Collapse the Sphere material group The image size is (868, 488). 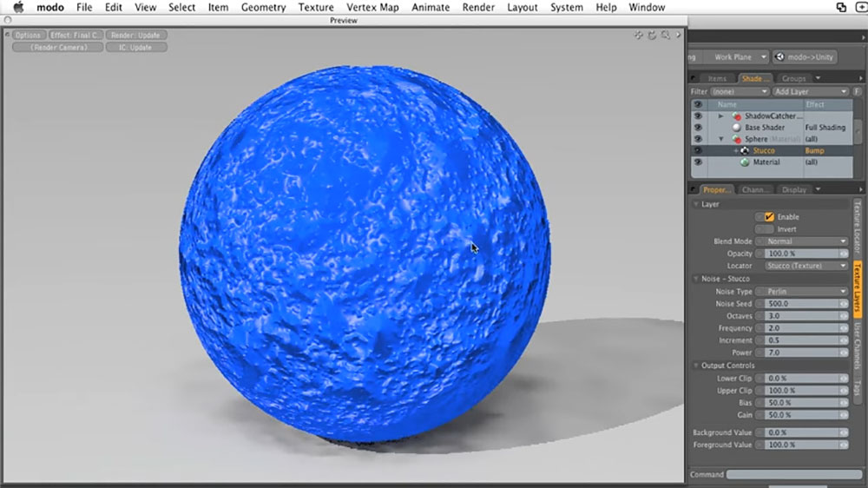(720, 139)
